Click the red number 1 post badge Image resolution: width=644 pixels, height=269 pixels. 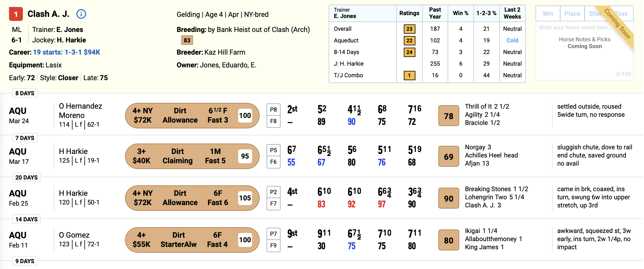(16, 14)
